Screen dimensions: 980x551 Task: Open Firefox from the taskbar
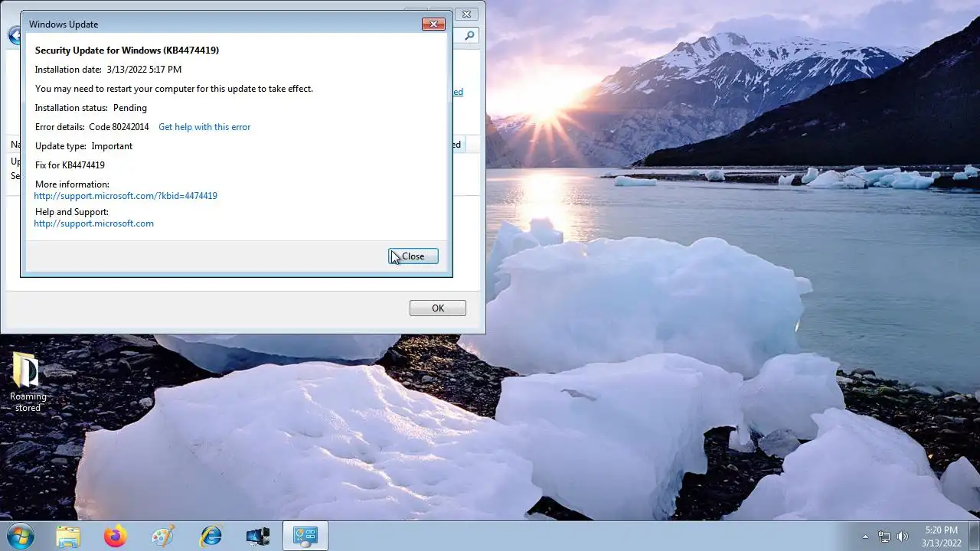[116, 536]
